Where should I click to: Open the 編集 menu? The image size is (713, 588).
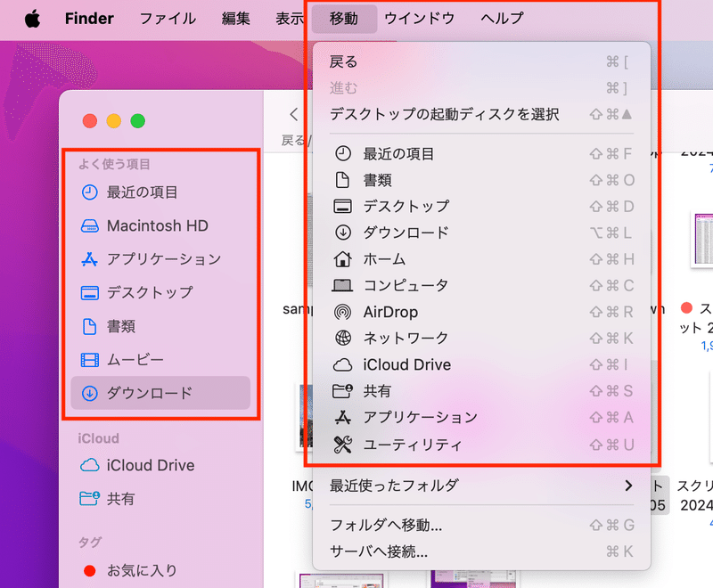coord(236,19)
